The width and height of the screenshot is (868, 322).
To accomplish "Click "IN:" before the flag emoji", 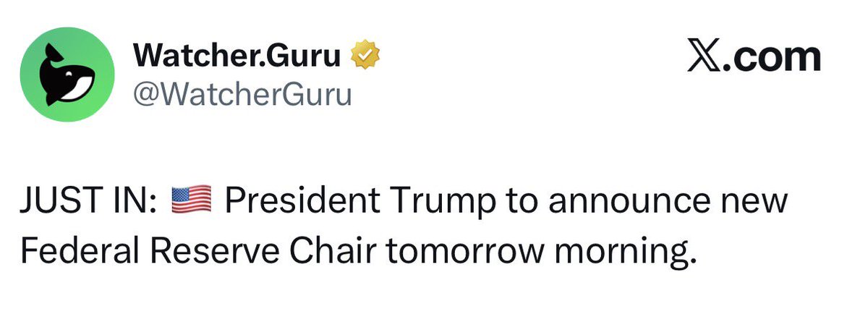I will point(131,201).
